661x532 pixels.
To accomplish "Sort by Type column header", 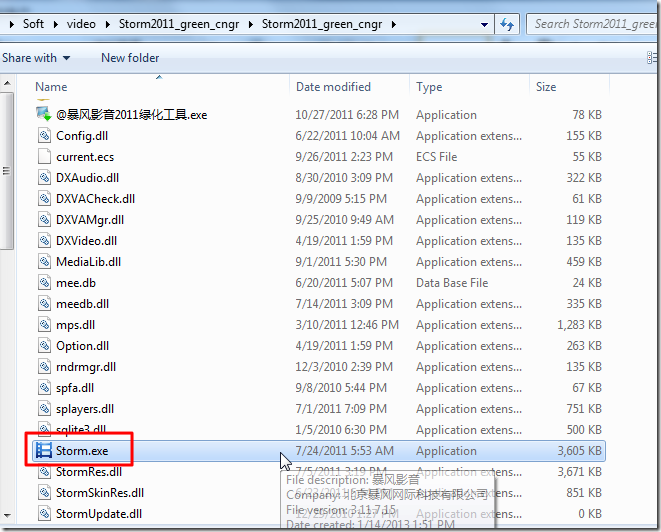I will (429, 87).
